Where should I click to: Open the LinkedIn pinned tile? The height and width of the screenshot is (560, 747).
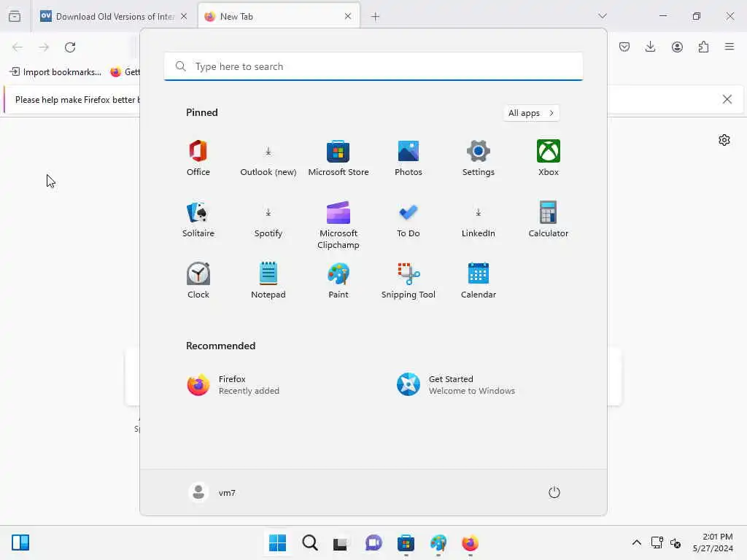click(479, 219)
